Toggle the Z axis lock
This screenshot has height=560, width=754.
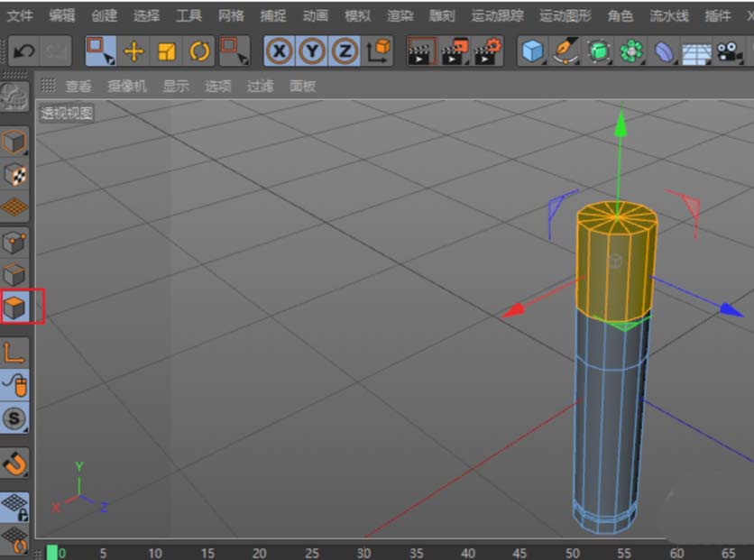(x=345, y=51)
